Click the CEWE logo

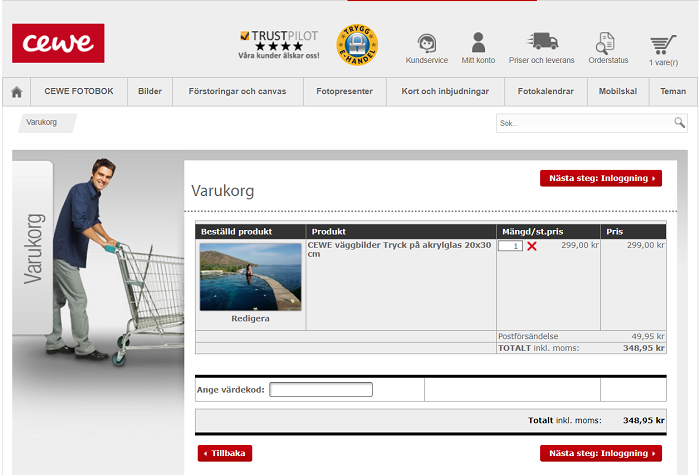click(58, 43)
